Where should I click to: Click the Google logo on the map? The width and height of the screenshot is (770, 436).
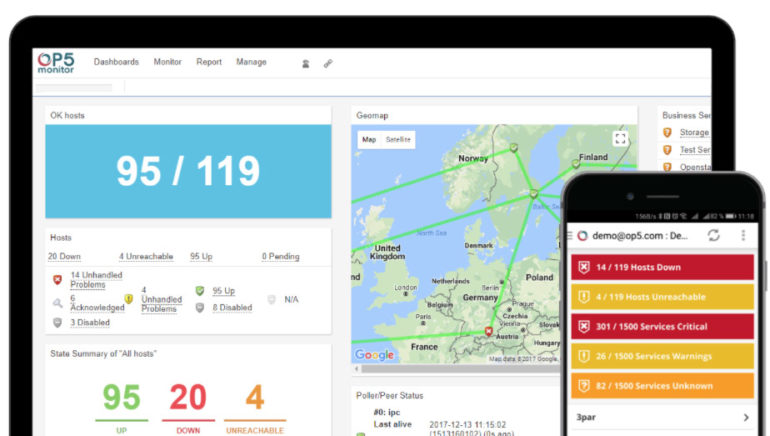[x=374, y=354]
